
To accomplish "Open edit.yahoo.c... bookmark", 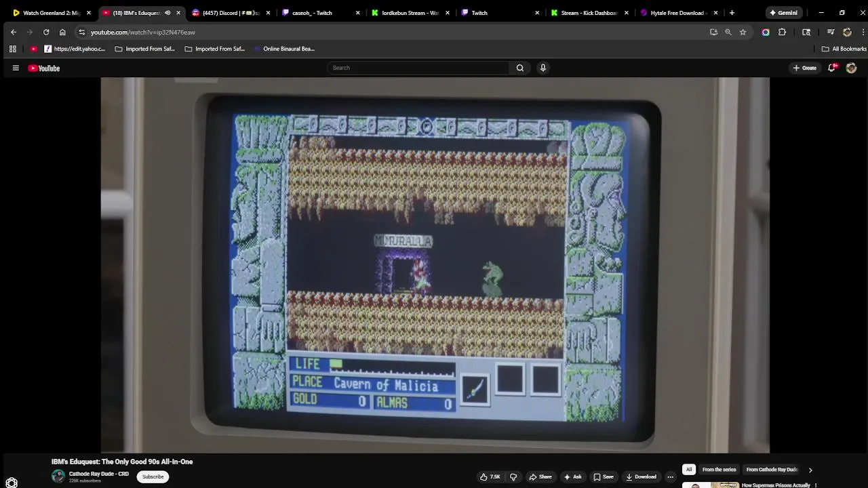I will 75,49.
